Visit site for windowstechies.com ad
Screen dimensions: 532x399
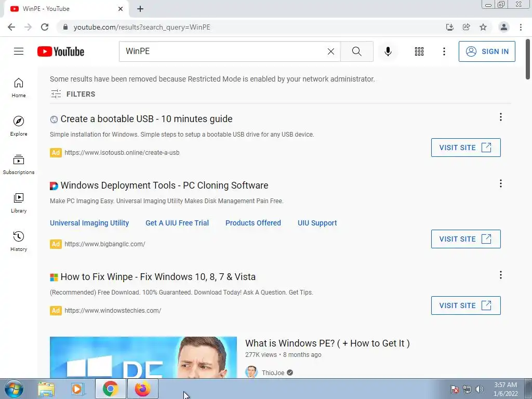coord(465,305)
